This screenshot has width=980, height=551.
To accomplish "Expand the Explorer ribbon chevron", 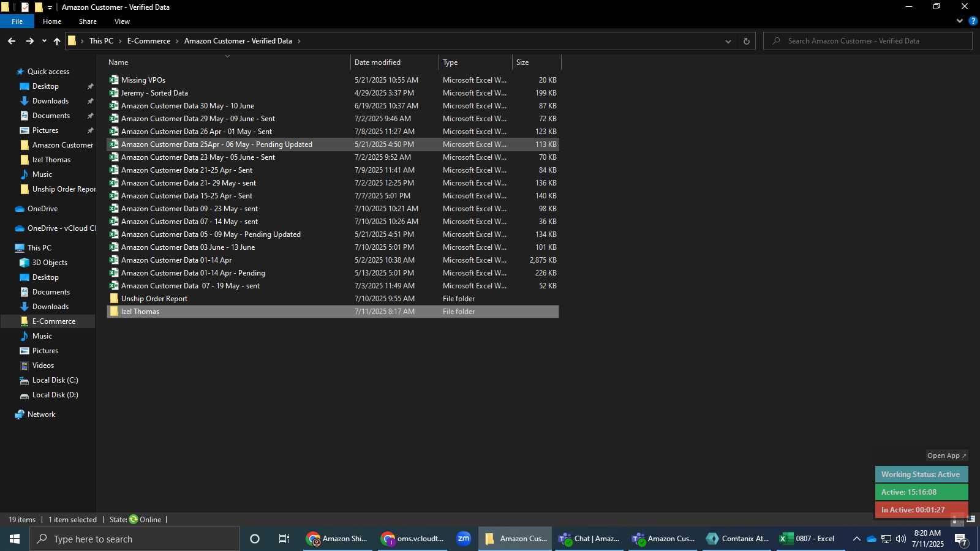I will 959,21.
